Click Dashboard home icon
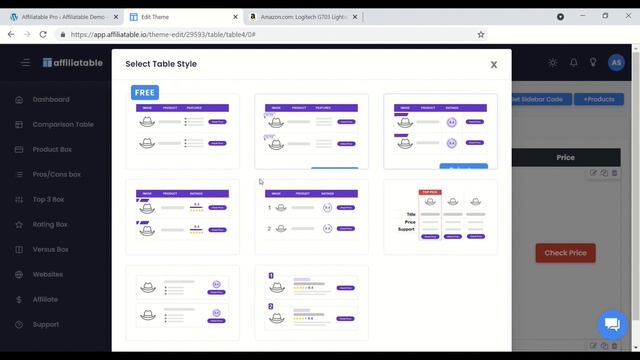 (x=19, y=100)
